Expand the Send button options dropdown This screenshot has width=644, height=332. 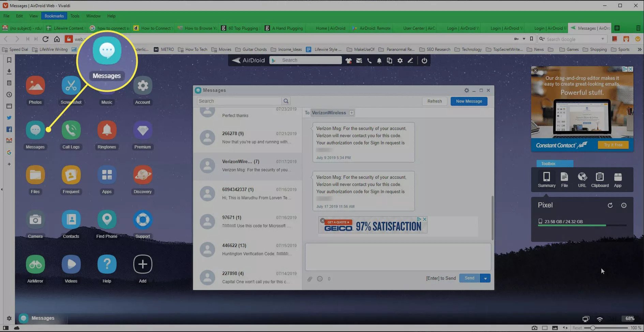(x=485, y=278)
